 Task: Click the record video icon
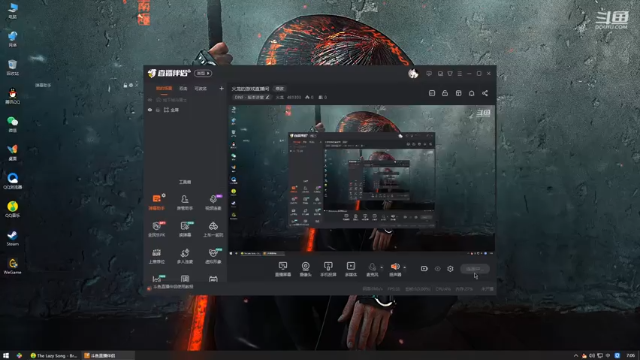click(x=424, y=269)
